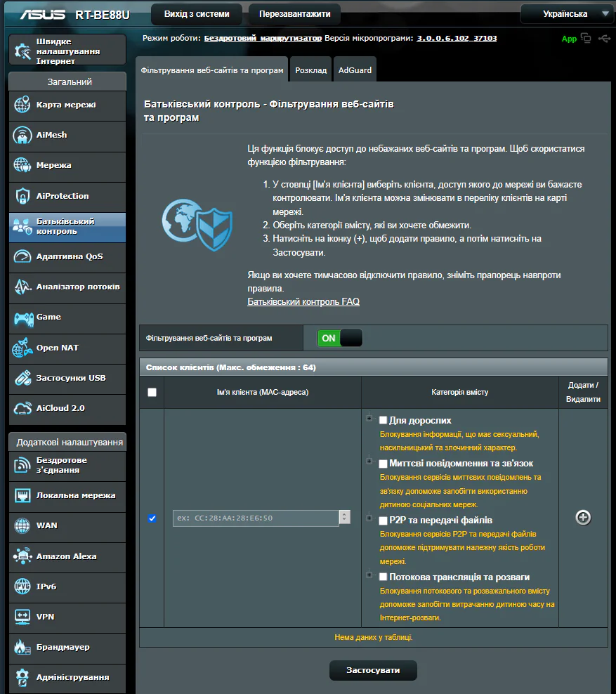Click the plus icon to add rule
The height and width of the screenshot is (694, 616).
tap(583, 518)
